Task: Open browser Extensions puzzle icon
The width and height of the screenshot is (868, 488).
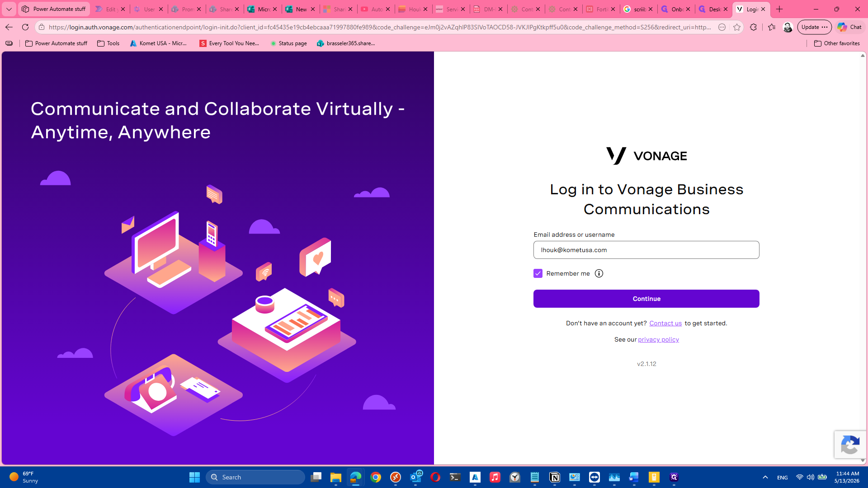Action: [753, 27]
